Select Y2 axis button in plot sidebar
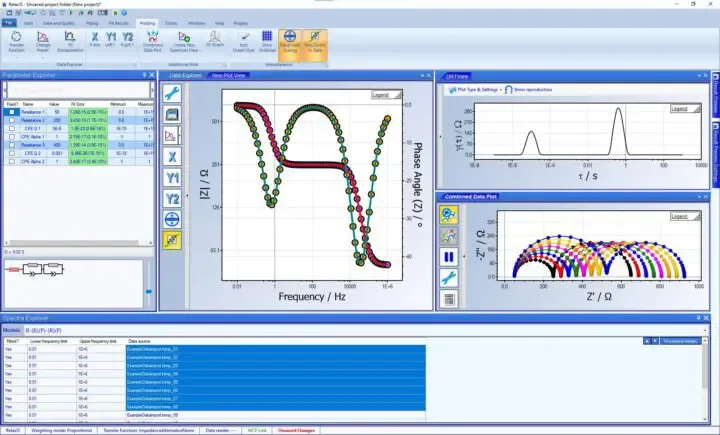Viewport: 720px width, 435px height. pyautogui.click(x=172, y=198)
